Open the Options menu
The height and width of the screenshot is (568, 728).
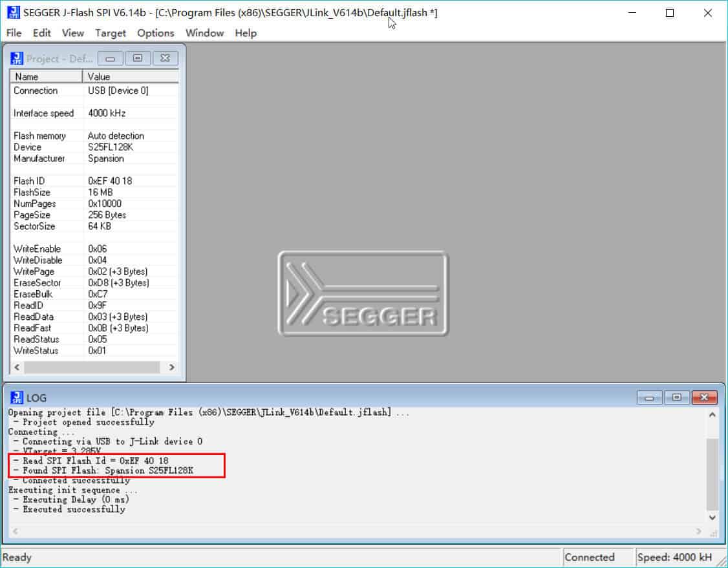[156, 33]
